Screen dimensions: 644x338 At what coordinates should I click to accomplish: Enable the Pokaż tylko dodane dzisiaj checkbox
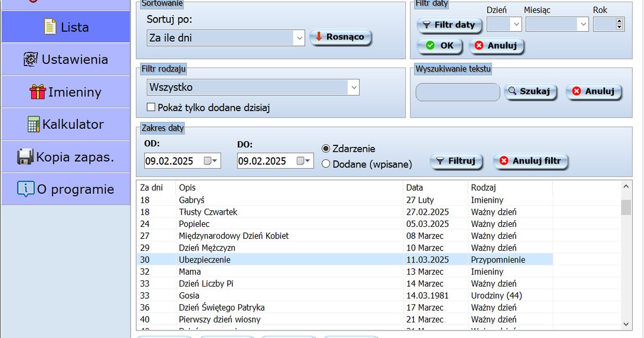151,107
